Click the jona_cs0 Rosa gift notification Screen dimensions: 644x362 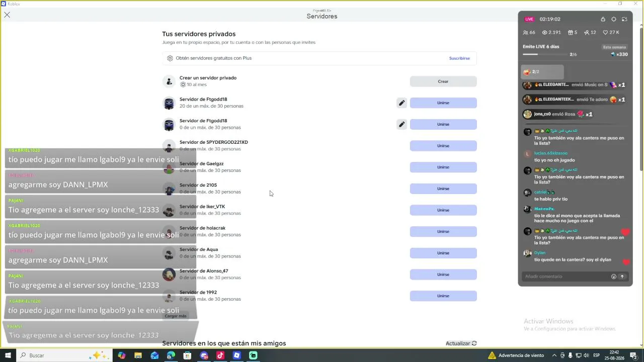558,114
